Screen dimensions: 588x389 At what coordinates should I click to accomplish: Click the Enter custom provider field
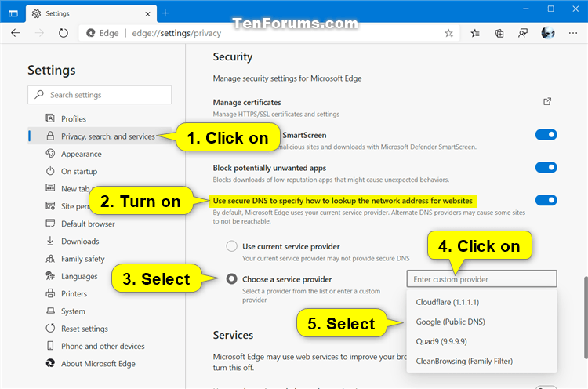pyautogui.click(x=481, y=278)
